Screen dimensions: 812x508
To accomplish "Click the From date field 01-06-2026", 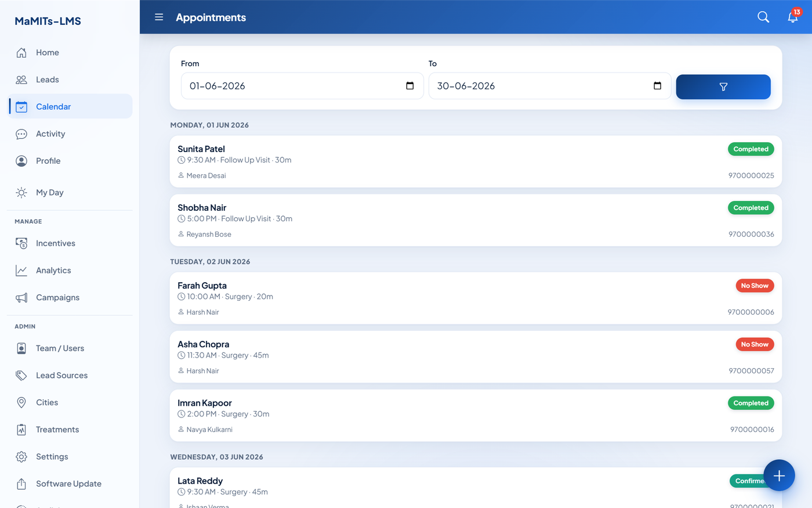I will [x=302, y=86].
